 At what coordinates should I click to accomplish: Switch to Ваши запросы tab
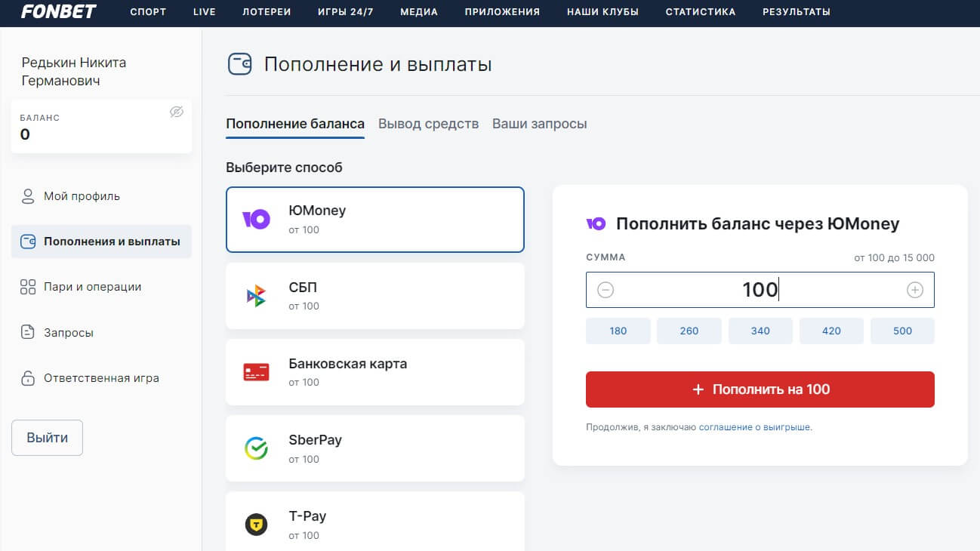(539, 124)
